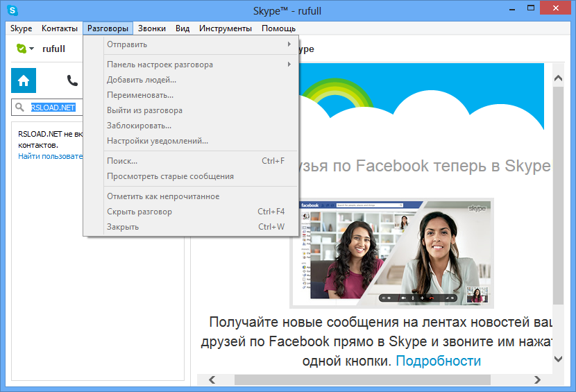
Task: Open the status dropdown arrow beside rufull
Action: tap(32, 49)
